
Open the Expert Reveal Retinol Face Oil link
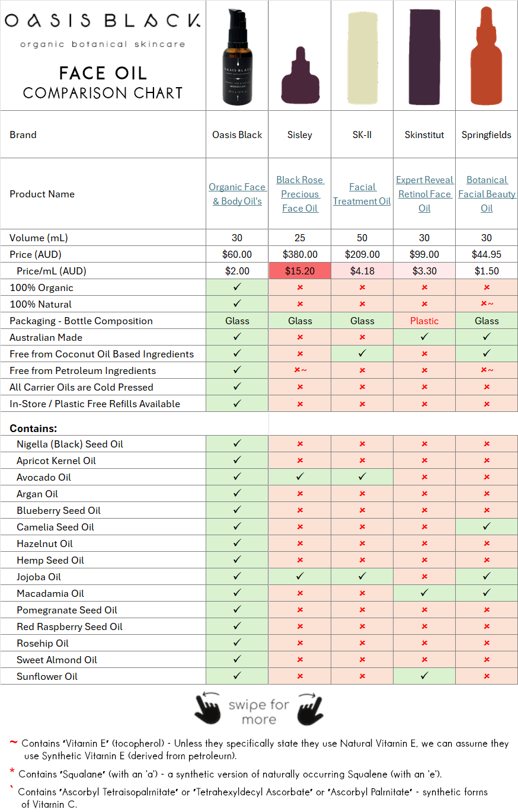pyautogui.click(x=424, y=194)
